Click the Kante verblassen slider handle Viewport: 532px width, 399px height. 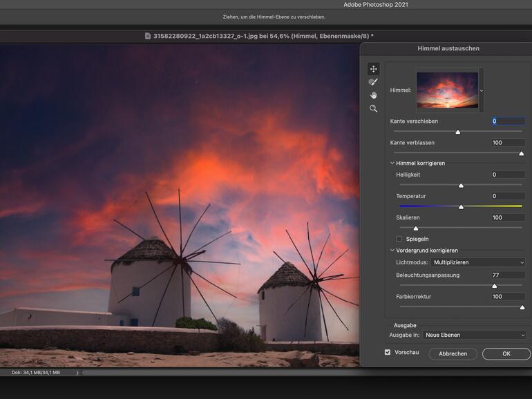[x=522, y=153]
